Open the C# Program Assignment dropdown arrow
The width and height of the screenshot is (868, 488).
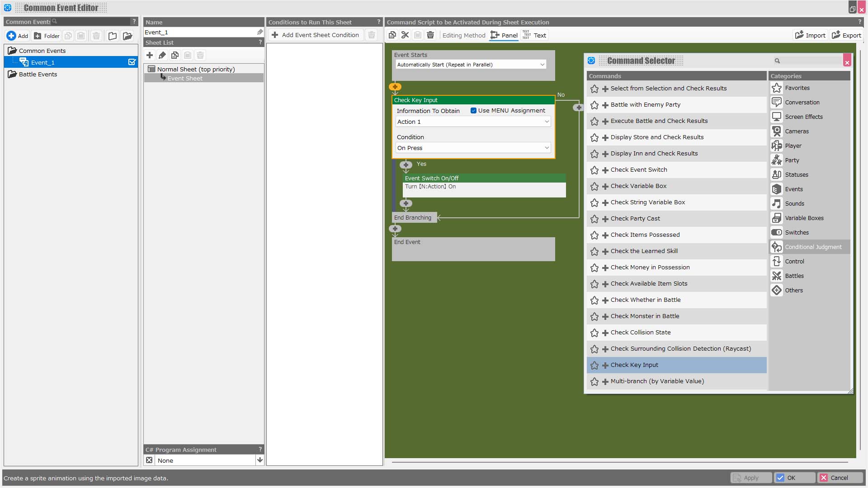coord(260,460)
